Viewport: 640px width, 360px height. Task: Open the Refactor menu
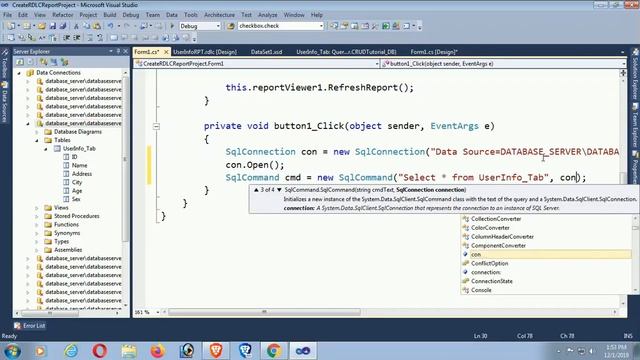click(62, 15)
